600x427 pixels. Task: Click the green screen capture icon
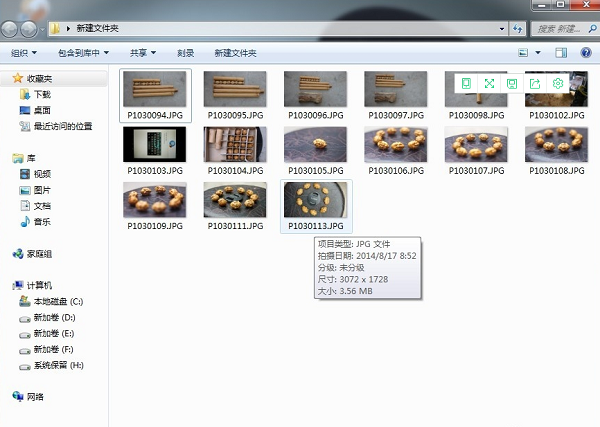(512, 84)
